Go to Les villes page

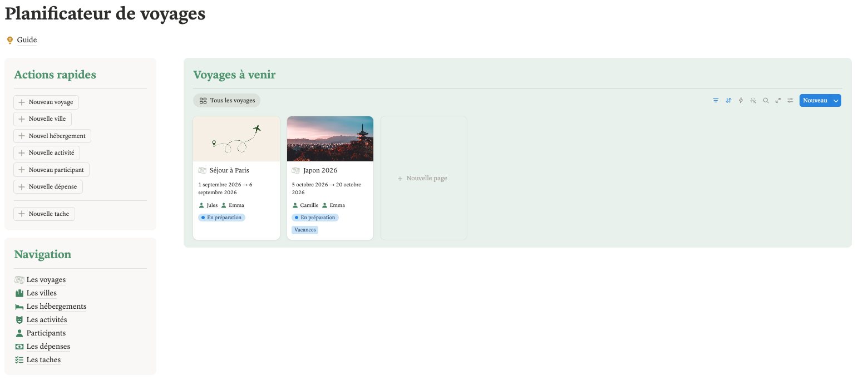[42, 293]
